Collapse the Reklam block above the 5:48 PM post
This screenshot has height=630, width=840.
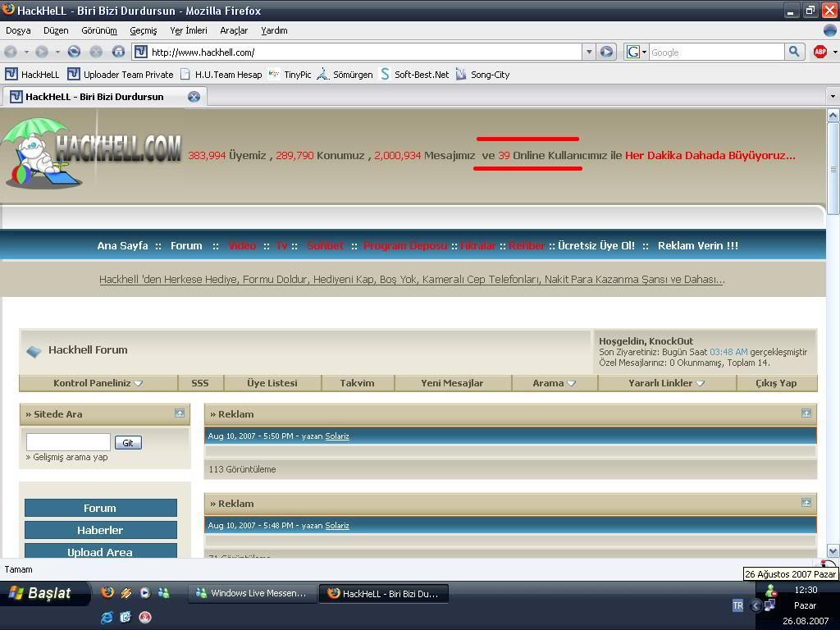(x=806, y=503)
